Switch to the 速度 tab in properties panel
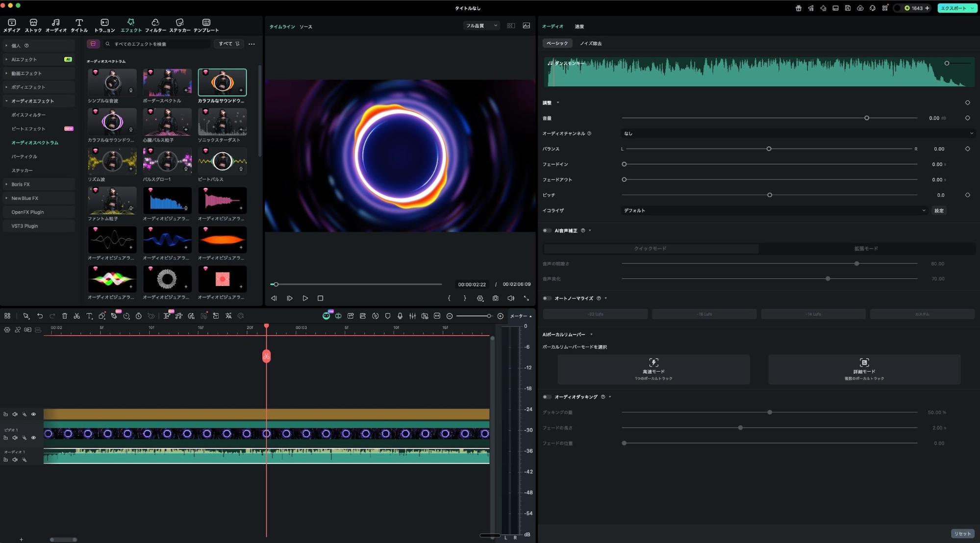 tap(579, 26)
